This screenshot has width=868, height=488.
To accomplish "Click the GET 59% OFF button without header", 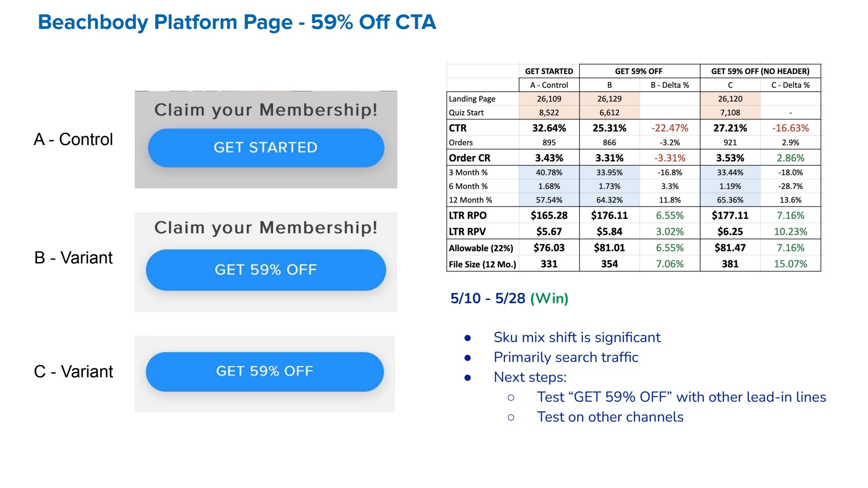I will coord(265,371).
